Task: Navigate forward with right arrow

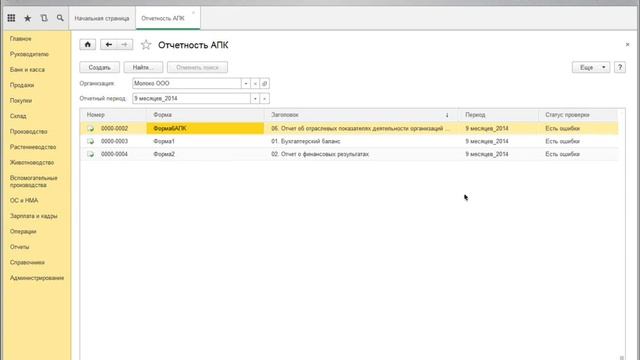Action: click(125, 44)
